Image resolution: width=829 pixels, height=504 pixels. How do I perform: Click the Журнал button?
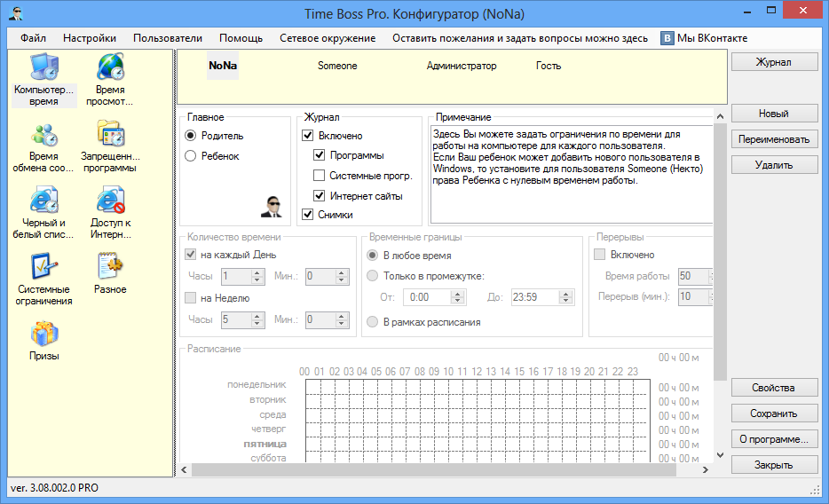[774, 62]
